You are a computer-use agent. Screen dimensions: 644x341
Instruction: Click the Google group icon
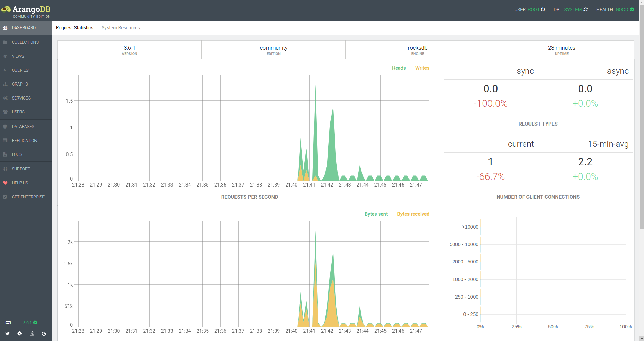[44, 334]
